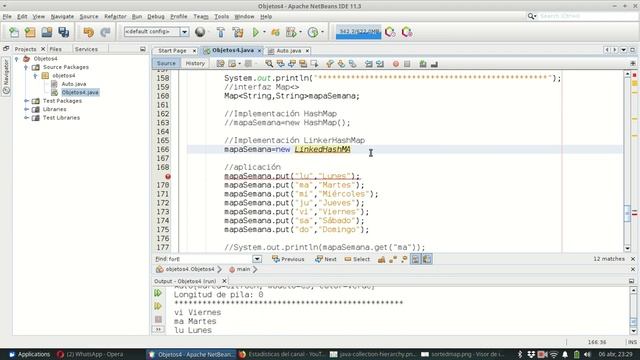Toggle Highlight Results in find bar
Screen dimensions: 640x360
(415, 259)
